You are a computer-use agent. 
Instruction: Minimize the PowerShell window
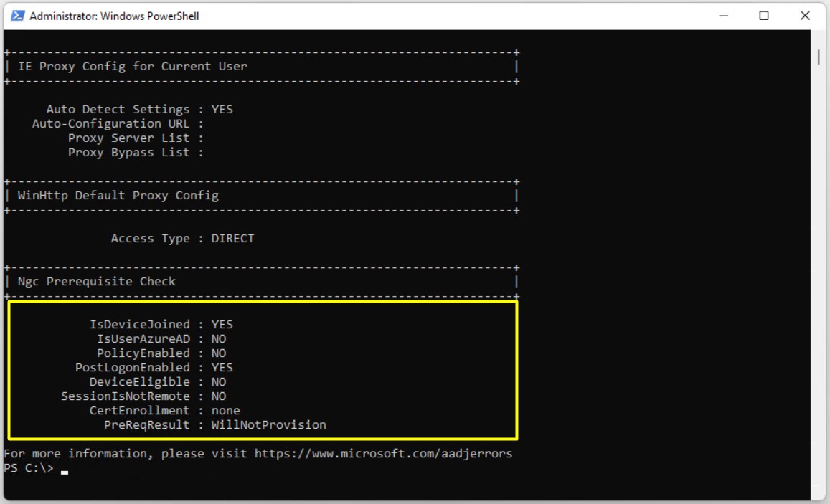[x=724, y=16]
